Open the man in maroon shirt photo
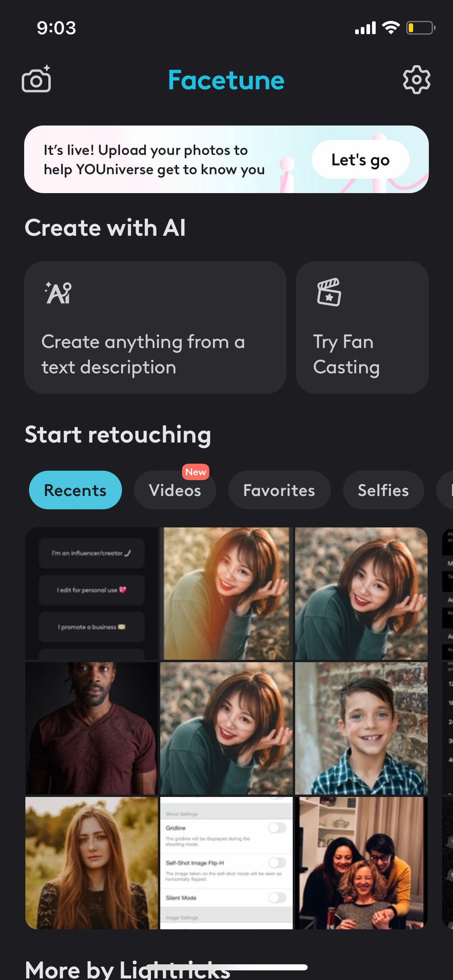 point(91,728)
